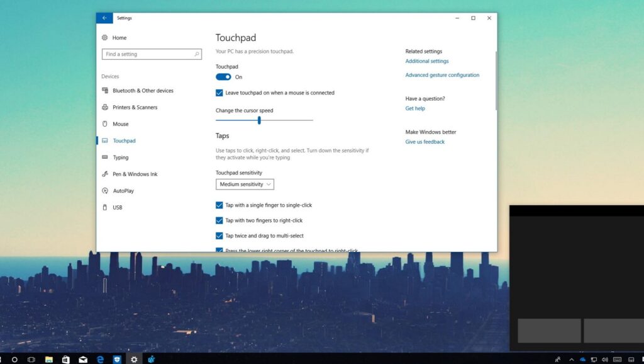This screenshot has width=644, height=364.
Task: Turn off the Touchpad toggle switch
Action: click(x=223, y=77)
